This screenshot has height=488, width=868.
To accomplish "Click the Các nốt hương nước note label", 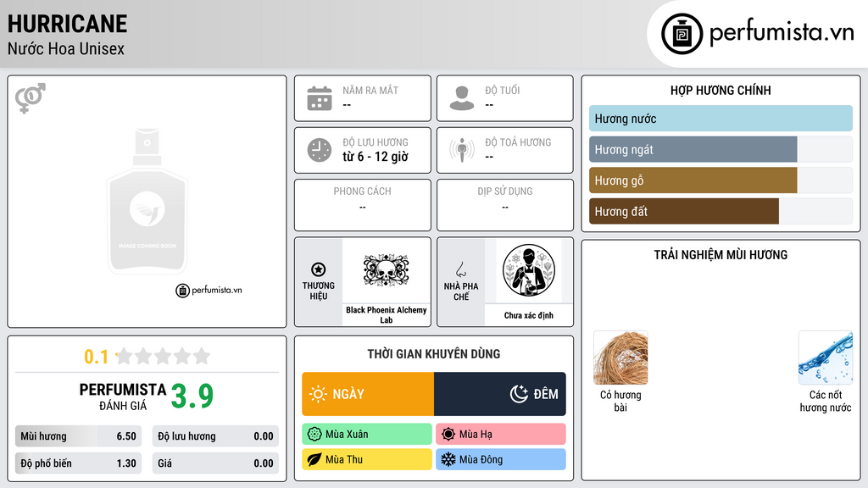I will [826, 401].
